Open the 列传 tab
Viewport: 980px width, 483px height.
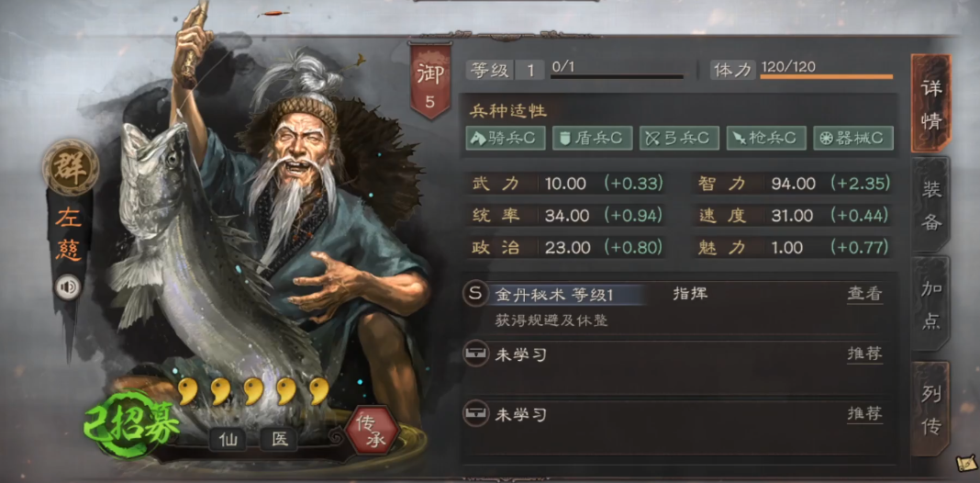[930, 410]
